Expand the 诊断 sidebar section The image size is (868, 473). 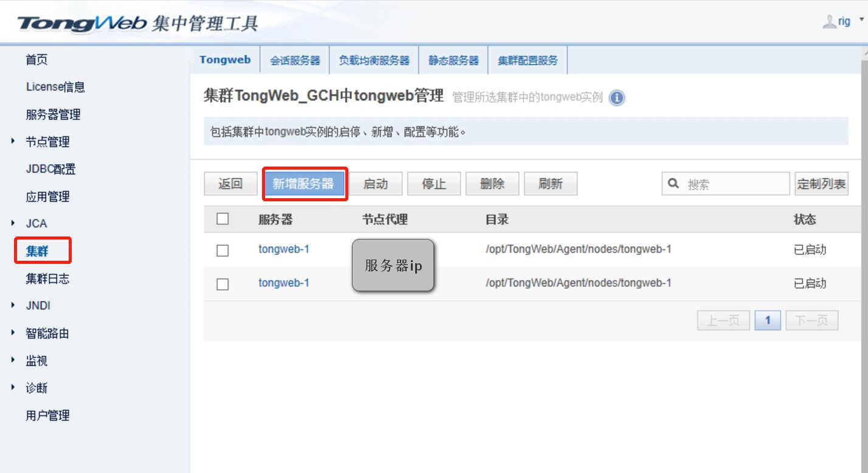pos(13,387)
